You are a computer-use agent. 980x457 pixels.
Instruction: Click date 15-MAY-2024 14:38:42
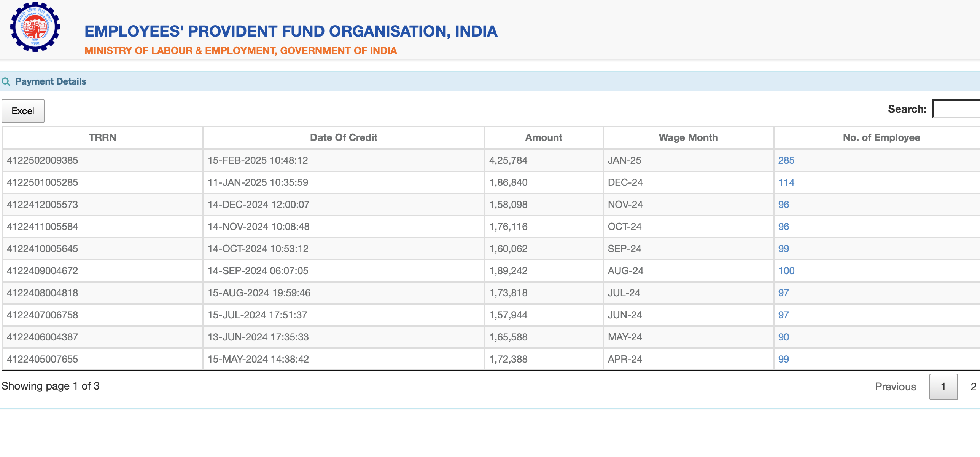coord(258,359)
